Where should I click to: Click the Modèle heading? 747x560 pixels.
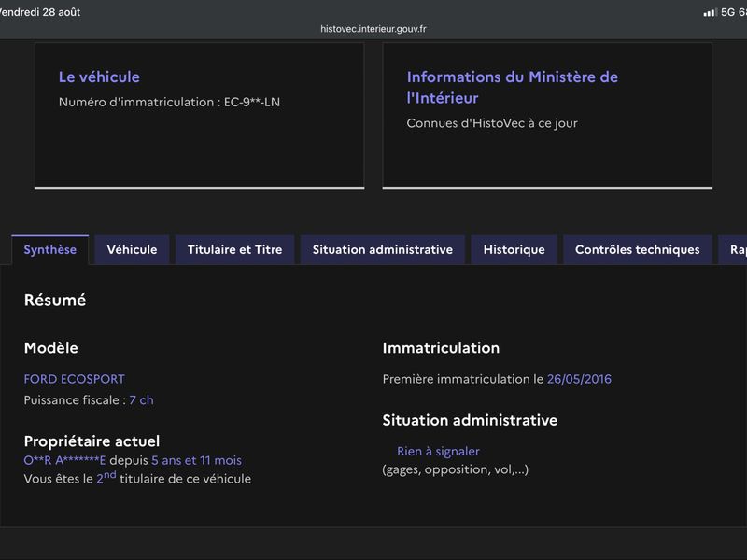coord(51,347)
